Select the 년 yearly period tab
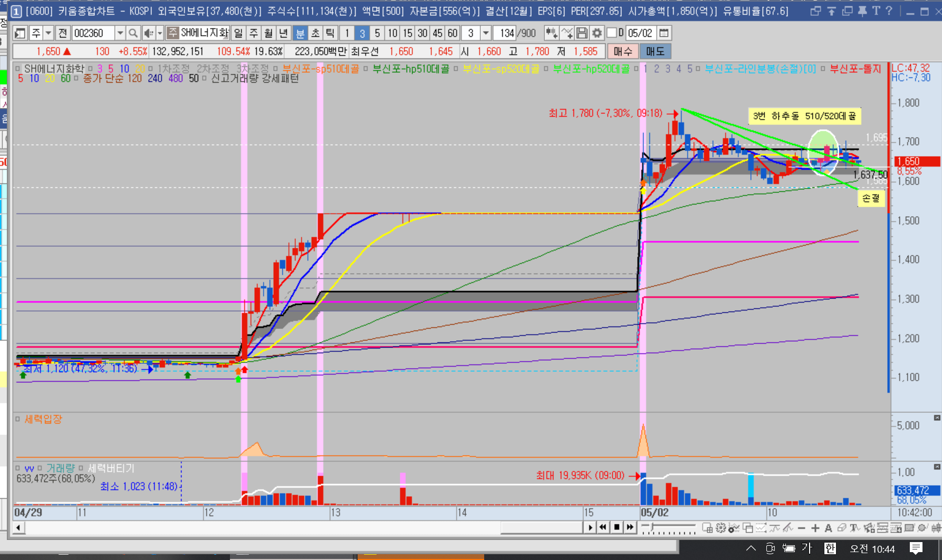The height and width of the screenshot is (560, 942). click(284, 33)
